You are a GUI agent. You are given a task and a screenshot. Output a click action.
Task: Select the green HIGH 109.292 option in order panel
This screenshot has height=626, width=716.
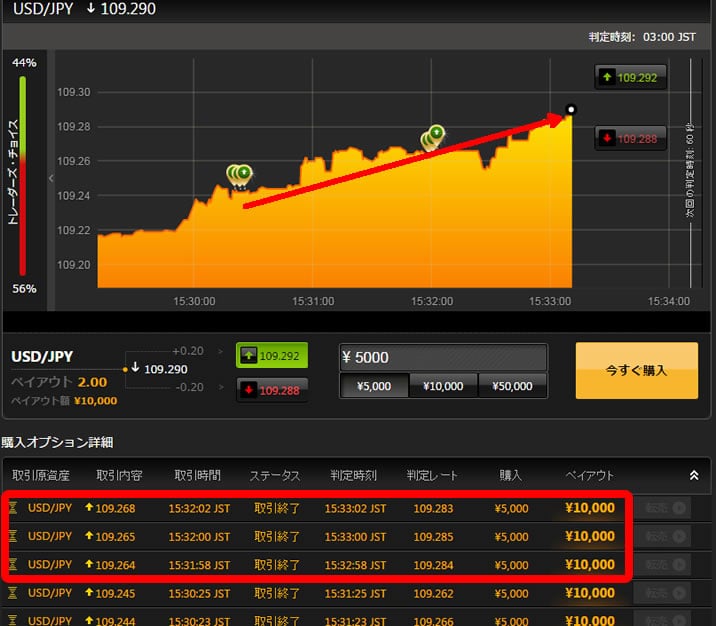pos(272,355)
